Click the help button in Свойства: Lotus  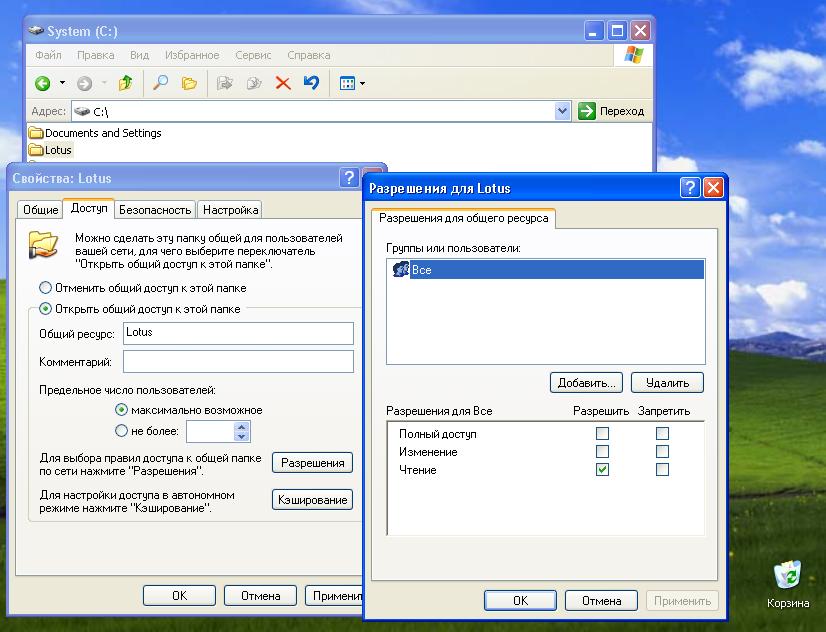click(349, 178)
